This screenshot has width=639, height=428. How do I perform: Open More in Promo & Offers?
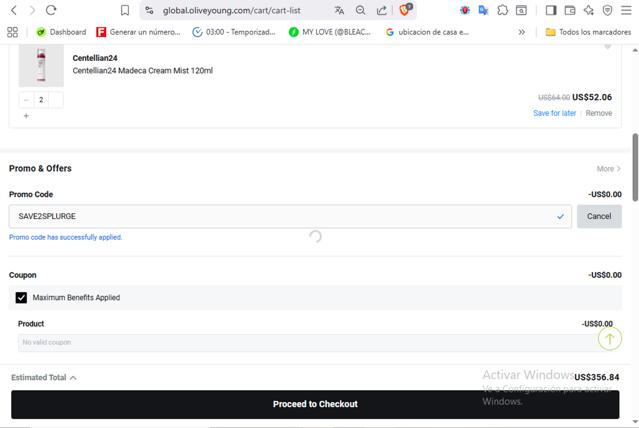[608, 168]
